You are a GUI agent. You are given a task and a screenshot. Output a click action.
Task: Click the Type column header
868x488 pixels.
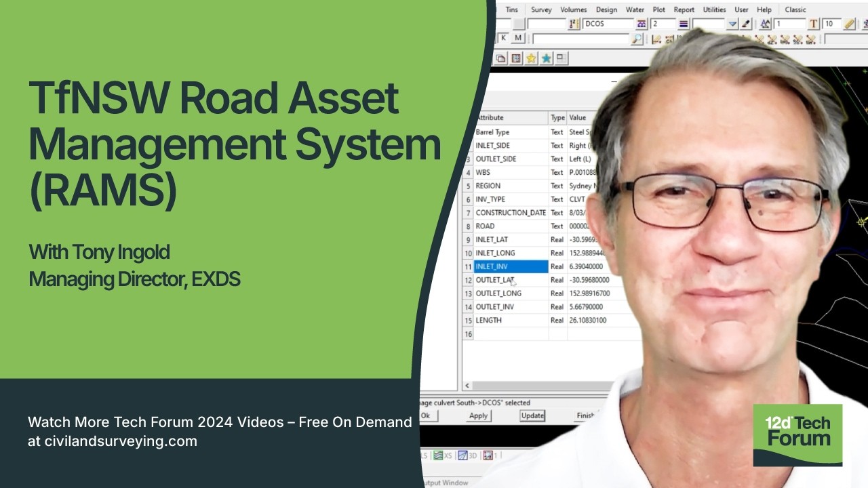(x=557, y=118)
